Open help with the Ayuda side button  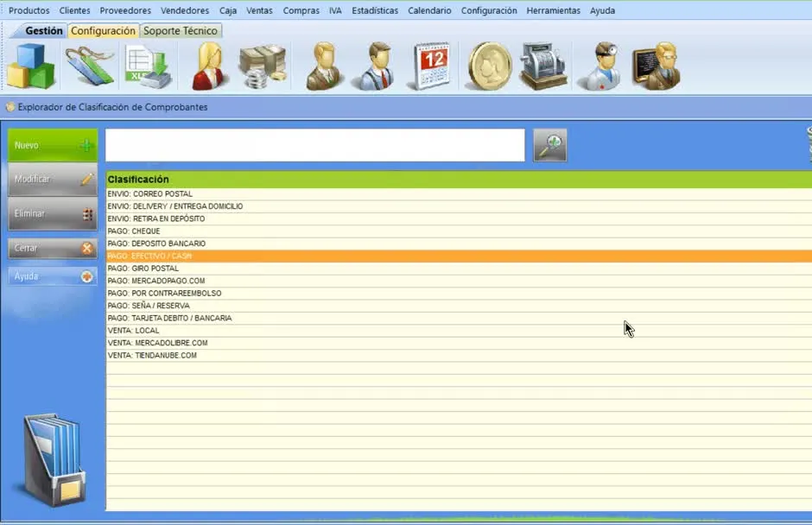pyautogui.click(x=53, y=276)
